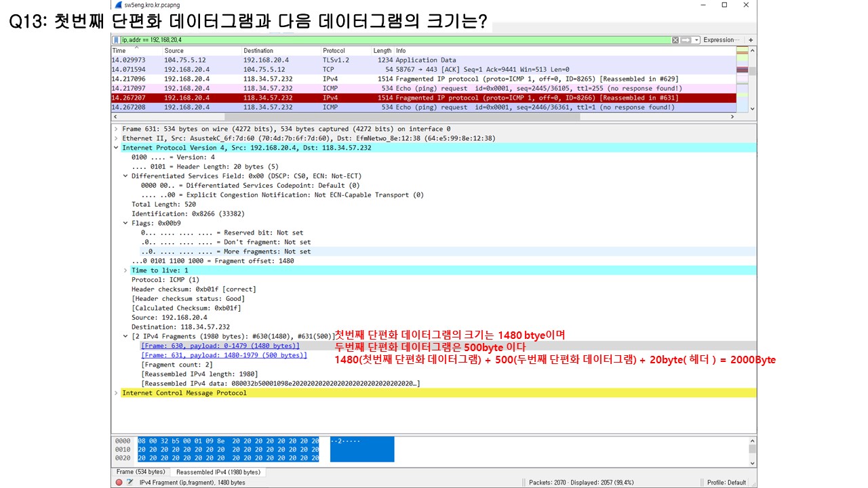
Task: Click the expert information red circle icon
Action: pyautogui.click(x=119, y=483)
